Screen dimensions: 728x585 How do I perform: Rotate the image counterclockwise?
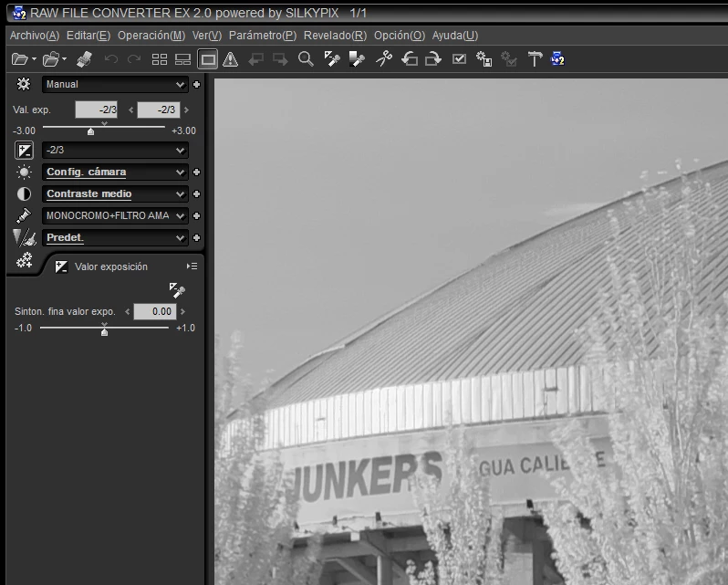(410, 59)
